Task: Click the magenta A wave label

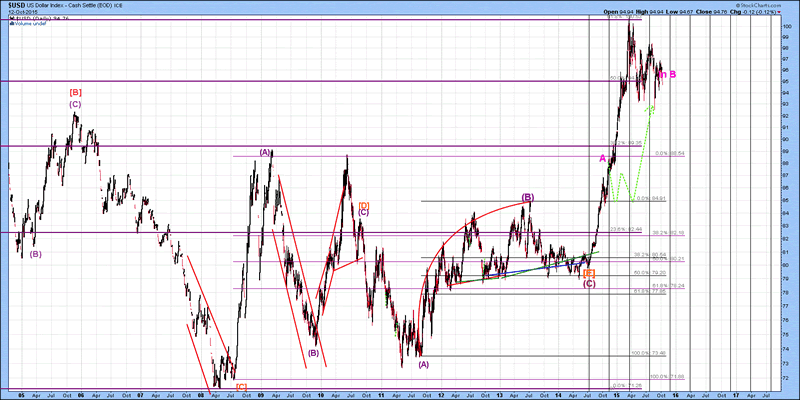Action: pyautogui.click(x=603, y=159)
